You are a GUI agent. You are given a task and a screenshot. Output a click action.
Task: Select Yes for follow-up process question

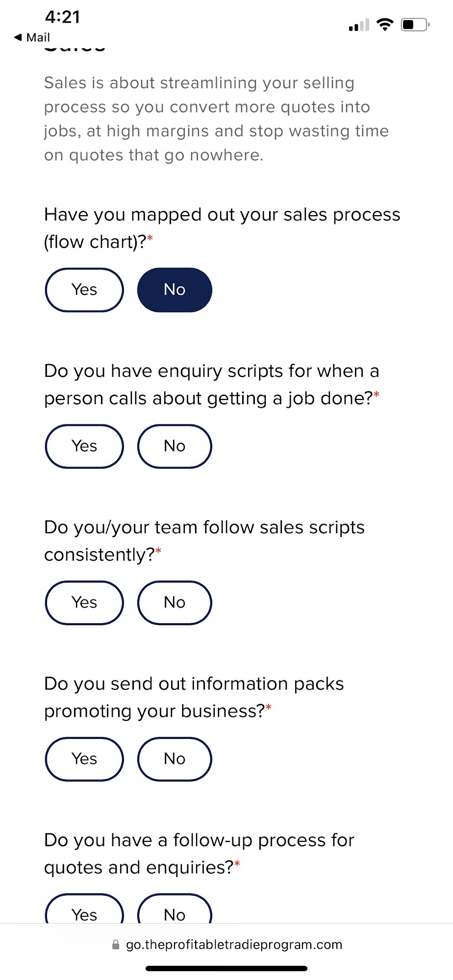tap(84, 912)
